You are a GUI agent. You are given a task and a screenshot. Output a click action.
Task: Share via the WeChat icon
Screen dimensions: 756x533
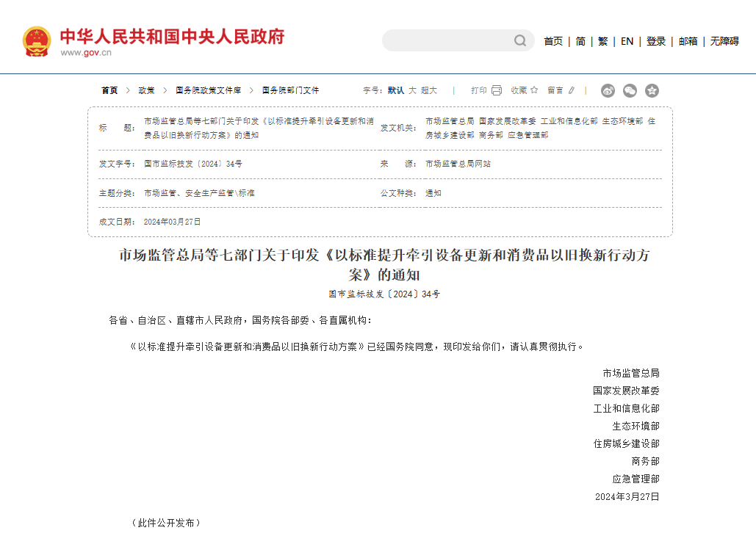[630, 91]
